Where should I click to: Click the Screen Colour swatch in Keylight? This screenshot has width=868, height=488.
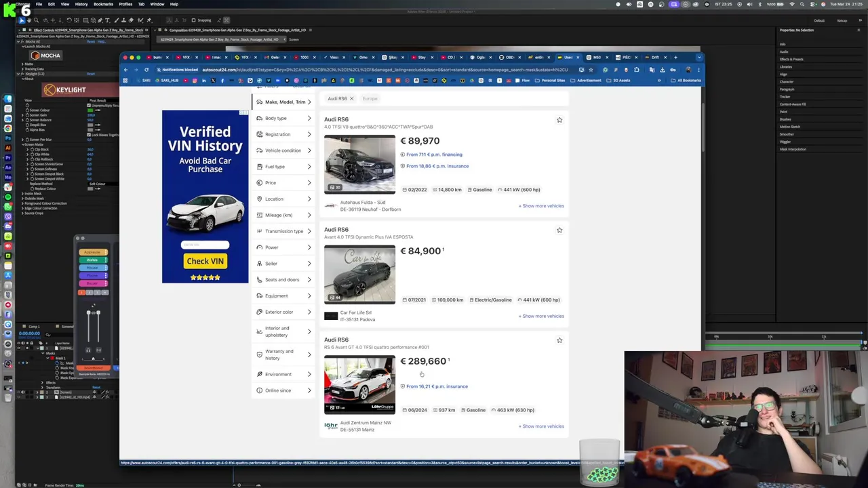tap(90, 110)
